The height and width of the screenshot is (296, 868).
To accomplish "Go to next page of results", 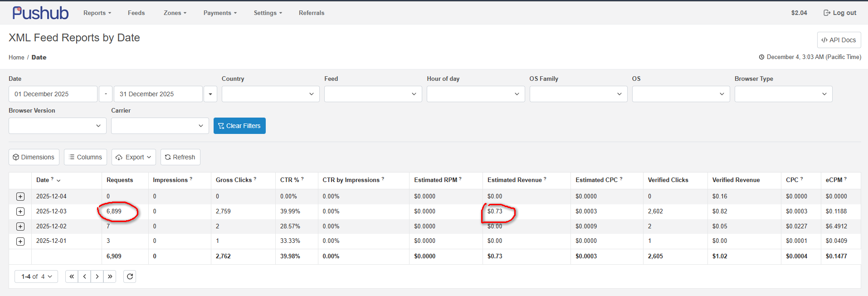I will 97,276.
